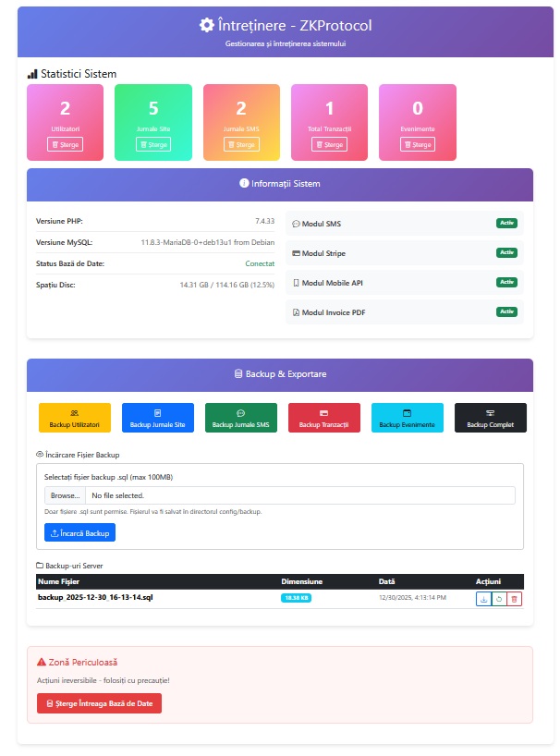This screenshot has width=560, height=756.
Task: Start Backup Jurnale Site export
Action: point(157,418)
